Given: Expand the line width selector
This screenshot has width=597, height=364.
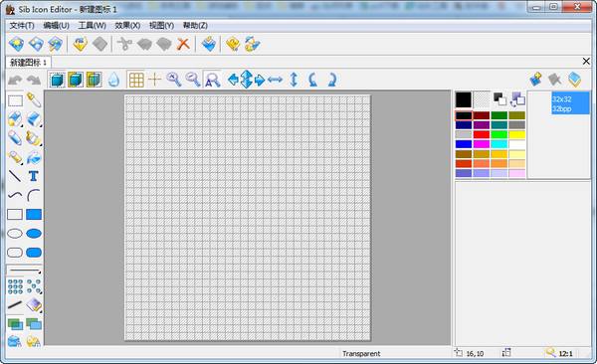Looking at the screenshot, I should (24, 271).
